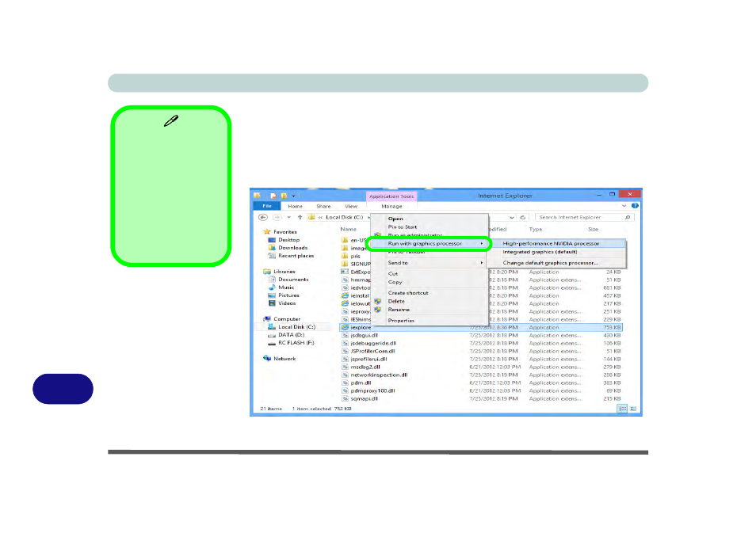Select Videos library in navigation pane

287,303
